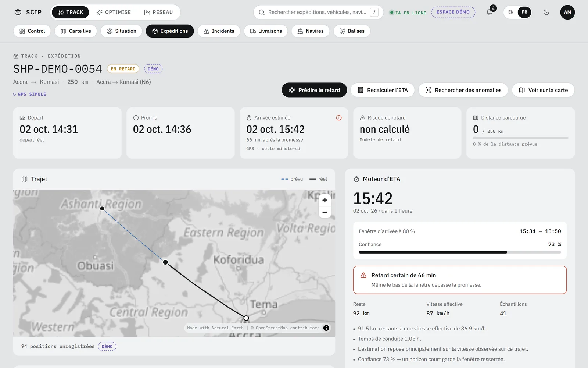Select the TRACK module tab
Screen dimensions: 588x368
click(x=71, y=12)
